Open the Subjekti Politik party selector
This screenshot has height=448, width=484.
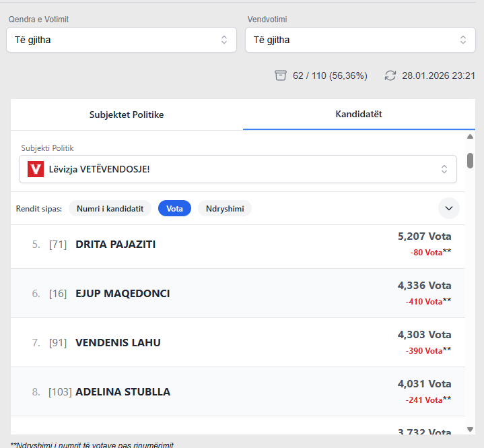(x=238, y=169)
